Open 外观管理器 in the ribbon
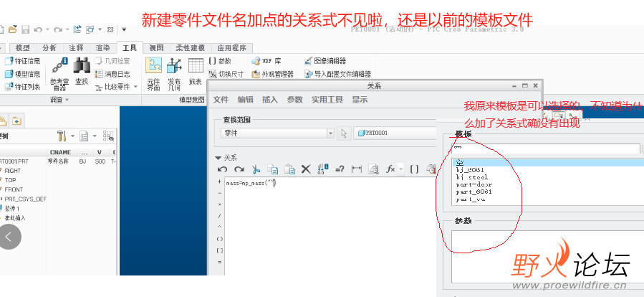The width and height of the screenshot is (644, 297). point(272,74)
